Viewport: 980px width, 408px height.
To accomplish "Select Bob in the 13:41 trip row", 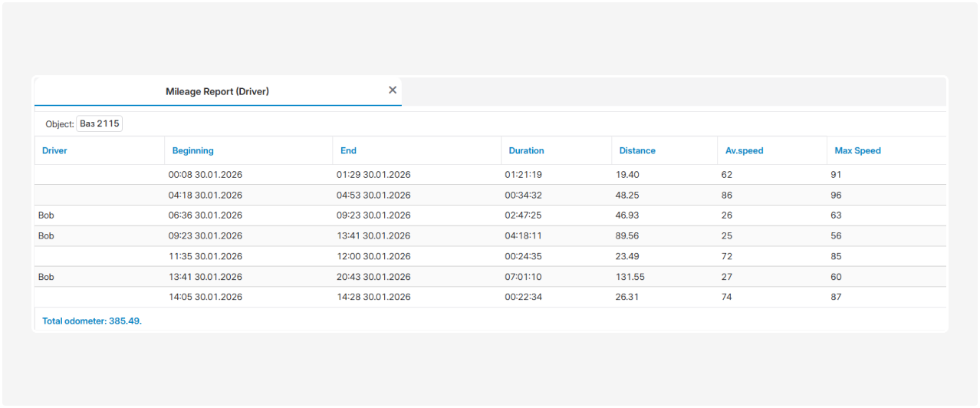I will tap(46, 277).
